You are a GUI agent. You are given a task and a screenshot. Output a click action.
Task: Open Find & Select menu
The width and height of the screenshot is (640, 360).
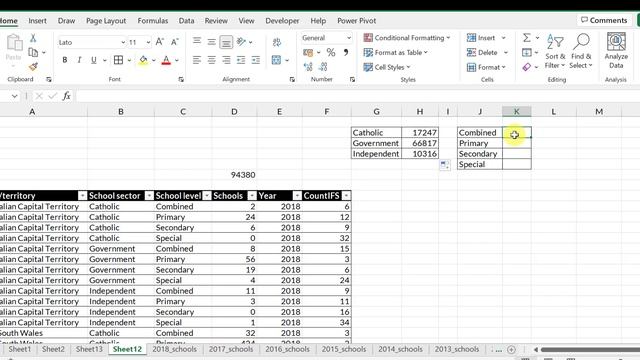581,51
